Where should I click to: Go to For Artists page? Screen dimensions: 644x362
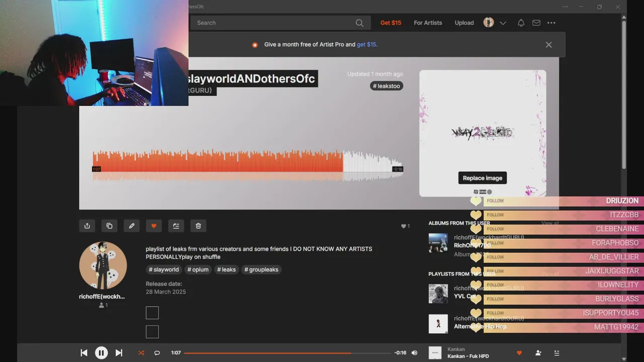tap(428, 23)
